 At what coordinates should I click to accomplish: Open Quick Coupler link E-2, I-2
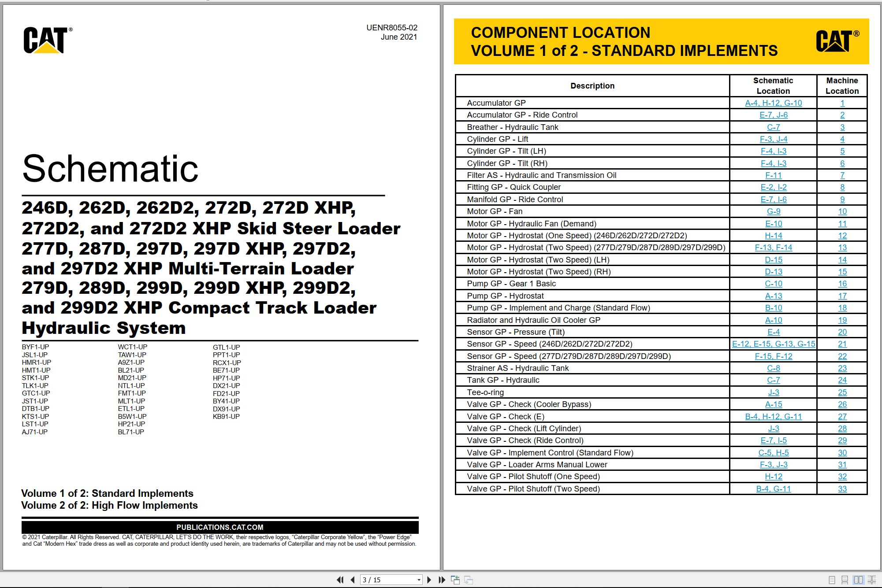point(773,187)
